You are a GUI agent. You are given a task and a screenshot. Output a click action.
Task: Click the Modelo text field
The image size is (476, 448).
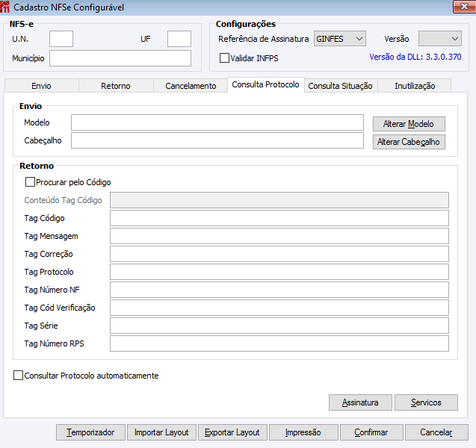pyautogui.click(x=217, y=122)
